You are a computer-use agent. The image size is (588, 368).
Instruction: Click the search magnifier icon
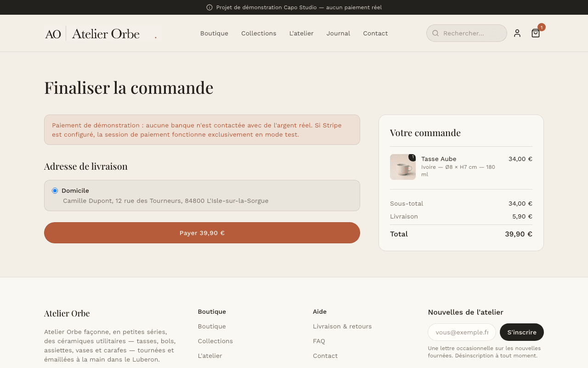pyautogui.click(x=435, y=33)
